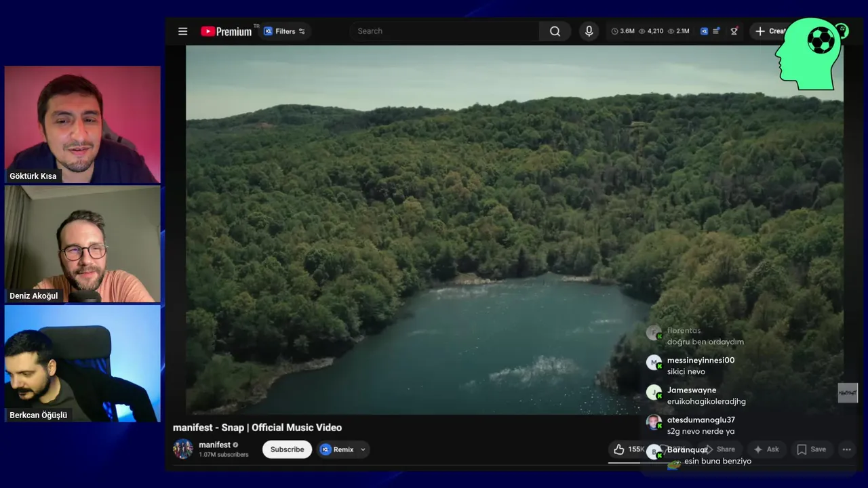The width and height of the screenshot is (868, 488).
Task: Open the three-dots more actions menu
Action: 846,449
